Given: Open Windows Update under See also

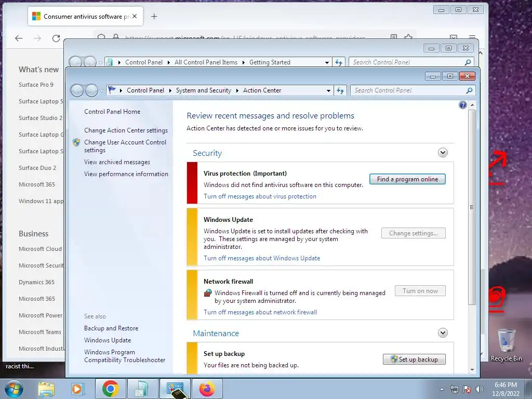Looking at the screenshot, I should pyautogui.click(x=108, y=340).
